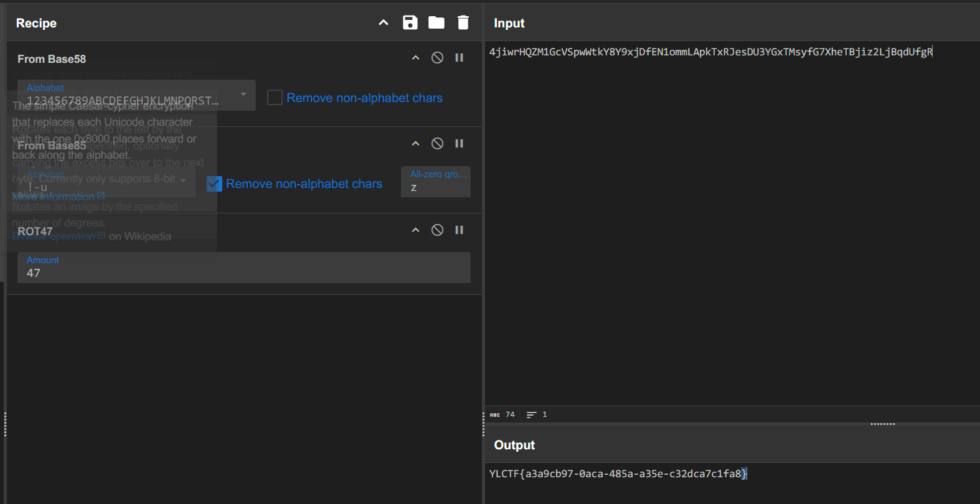
Task: Uncheck Base85 Remove non-alphabet chars
Action: (214, 184)
